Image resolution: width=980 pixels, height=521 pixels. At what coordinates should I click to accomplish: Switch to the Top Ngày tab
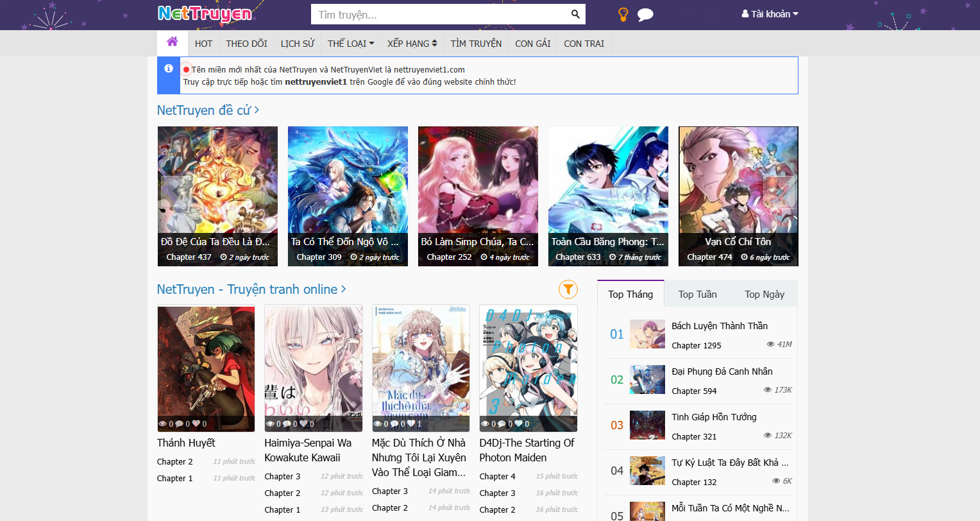coord(764,294)
